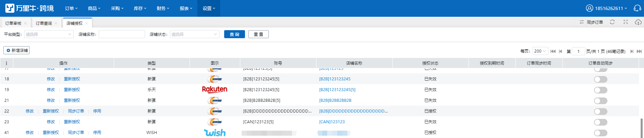Click the Newegg logo in row 22

(215, 111)
